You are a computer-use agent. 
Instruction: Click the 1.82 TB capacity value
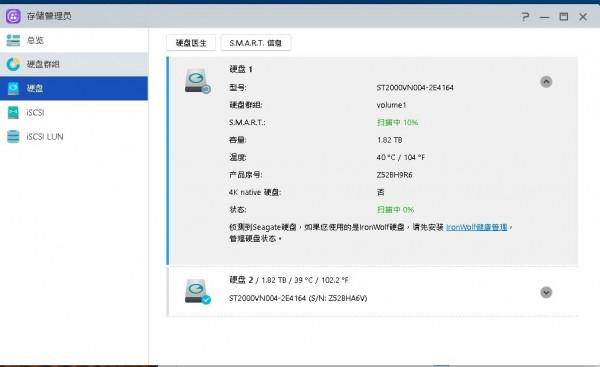[390, 140]
